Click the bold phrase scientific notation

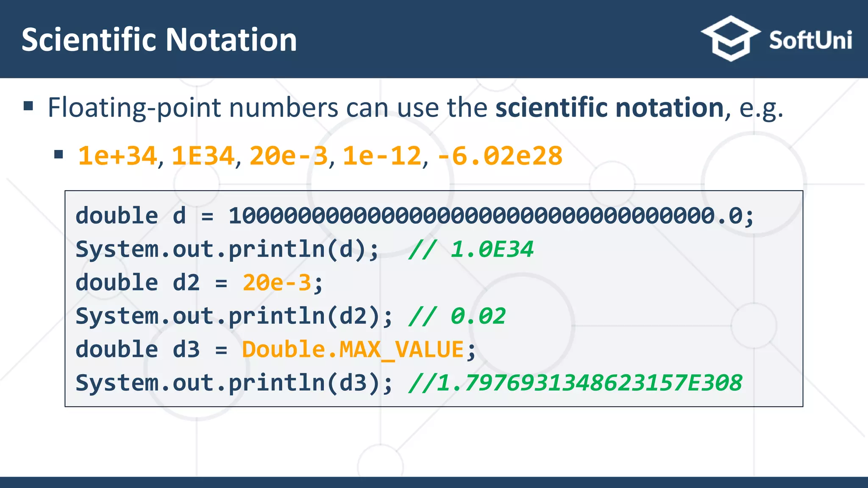pyautogui.click(x=609, y=107)
